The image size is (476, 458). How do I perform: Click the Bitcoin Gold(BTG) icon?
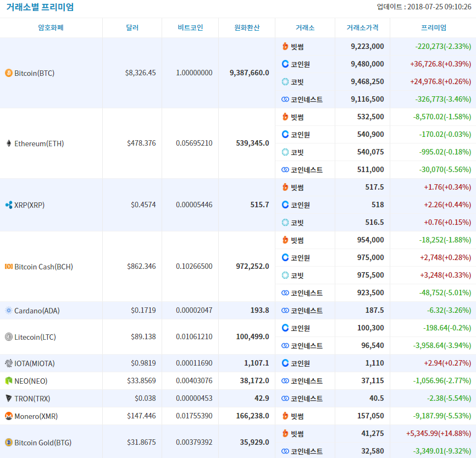click(x=9, y=442)
